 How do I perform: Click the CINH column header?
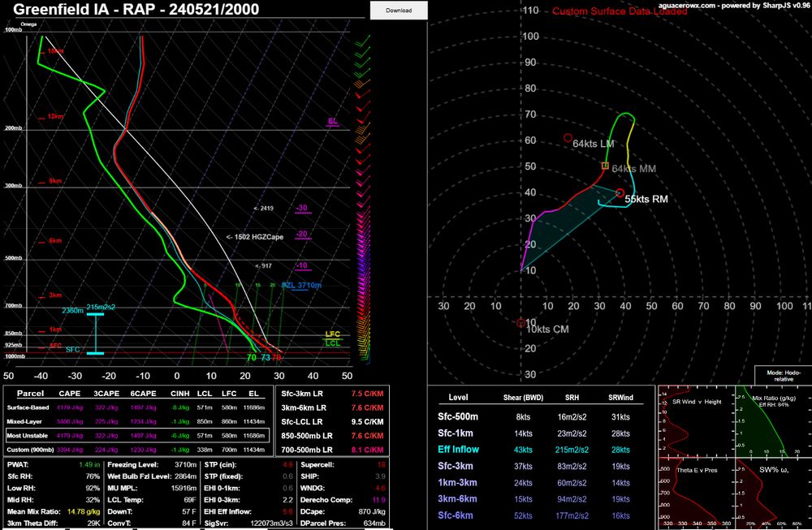179,394
